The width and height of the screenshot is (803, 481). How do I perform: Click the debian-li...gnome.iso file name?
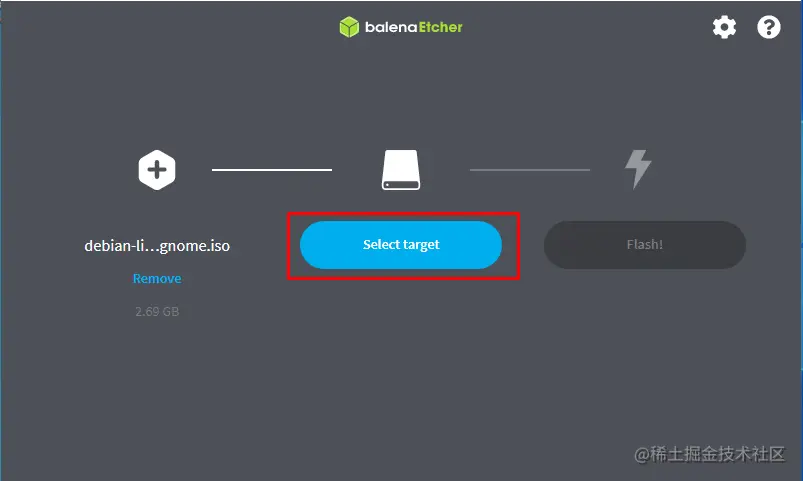point(157,246)
